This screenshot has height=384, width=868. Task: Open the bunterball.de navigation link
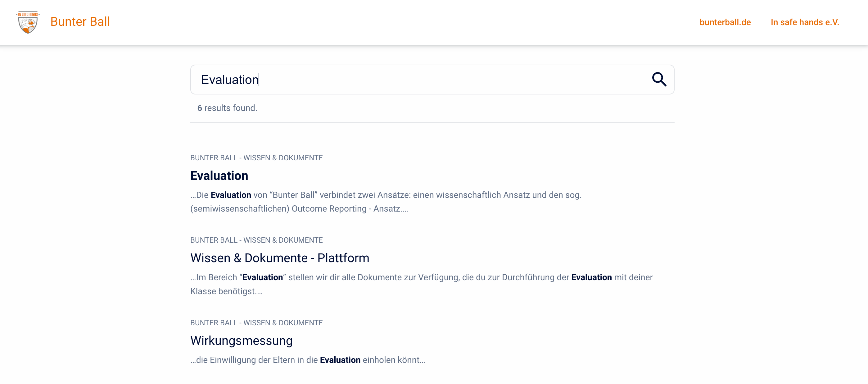click(x=725, y=22)
